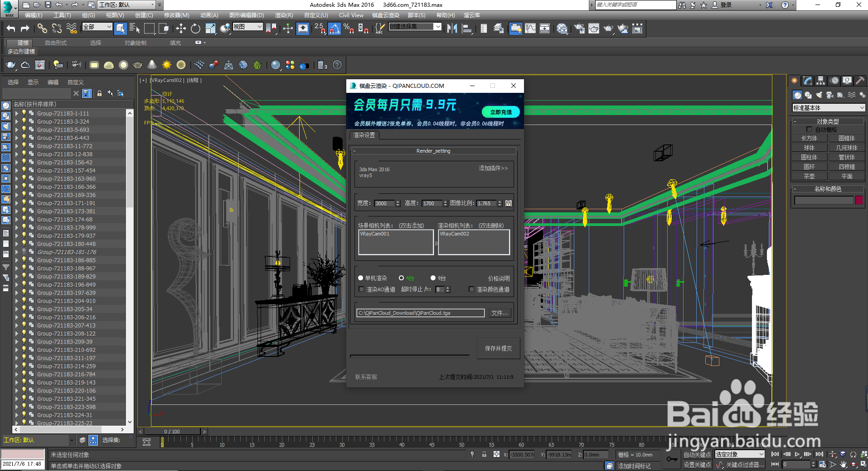Select the 4台 render machines radio option
The image size is (868, 471).
[402, 278]
